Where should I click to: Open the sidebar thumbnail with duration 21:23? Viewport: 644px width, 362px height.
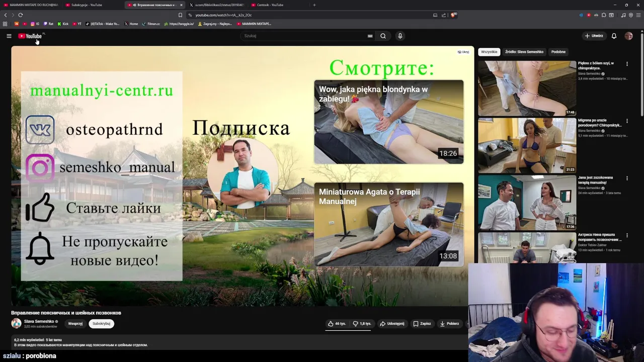click(527, 145)
